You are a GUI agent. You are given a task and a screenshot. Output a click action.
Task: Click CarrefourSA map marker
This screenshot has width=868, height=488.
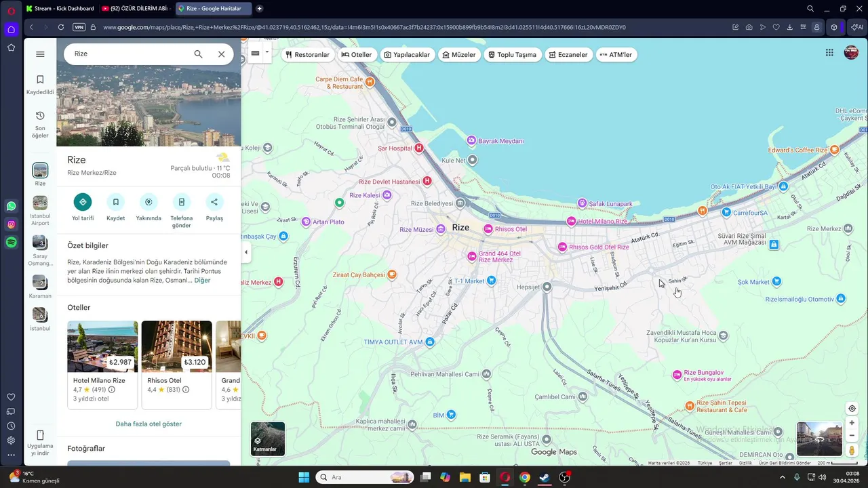726,212
